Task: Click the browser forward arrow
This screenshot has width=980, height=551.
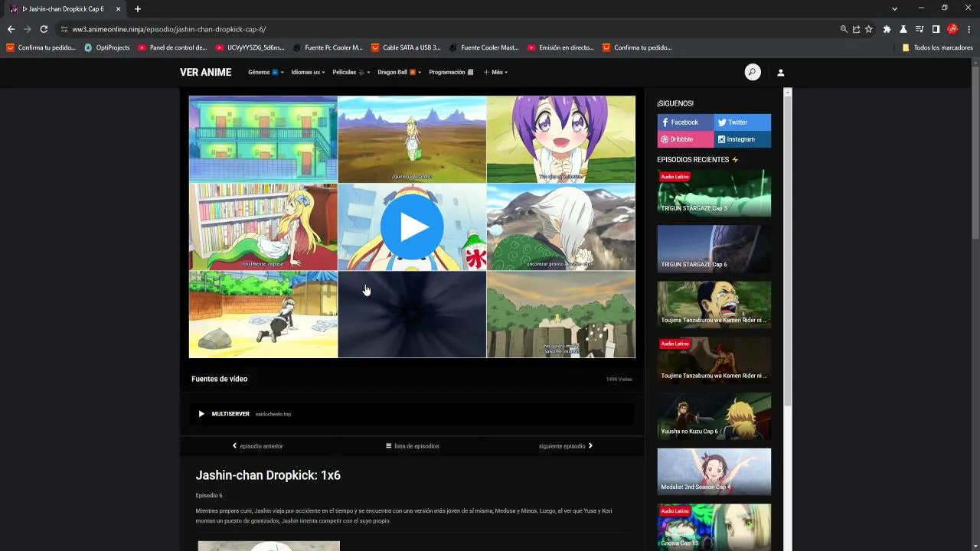Action: (x=28, y=29)
